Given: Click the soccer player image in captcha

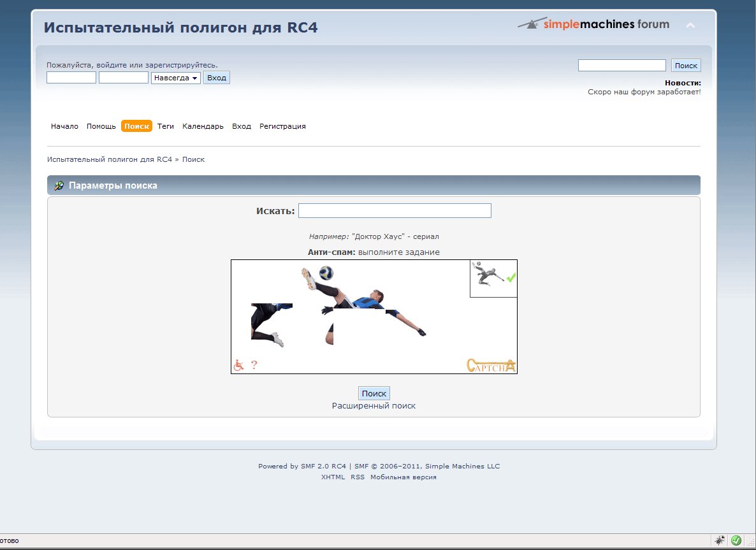Looking at the screenshot, I should (x=364, y=304).
